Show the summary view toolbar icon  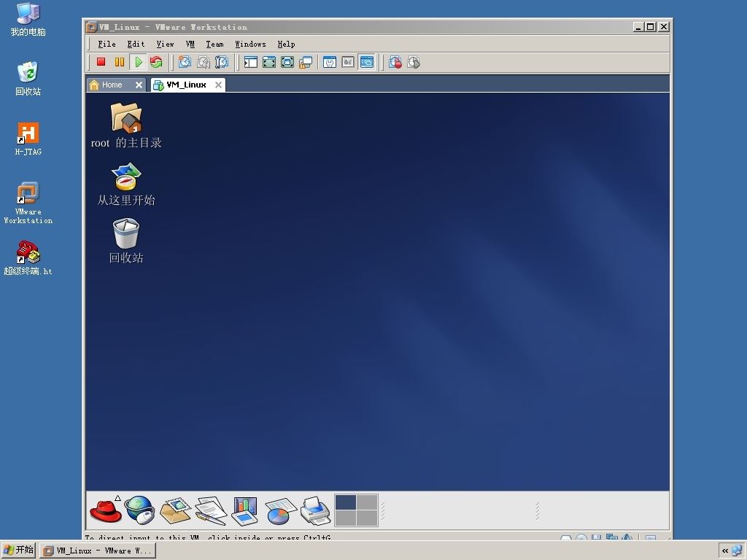(x=330, y=62)
